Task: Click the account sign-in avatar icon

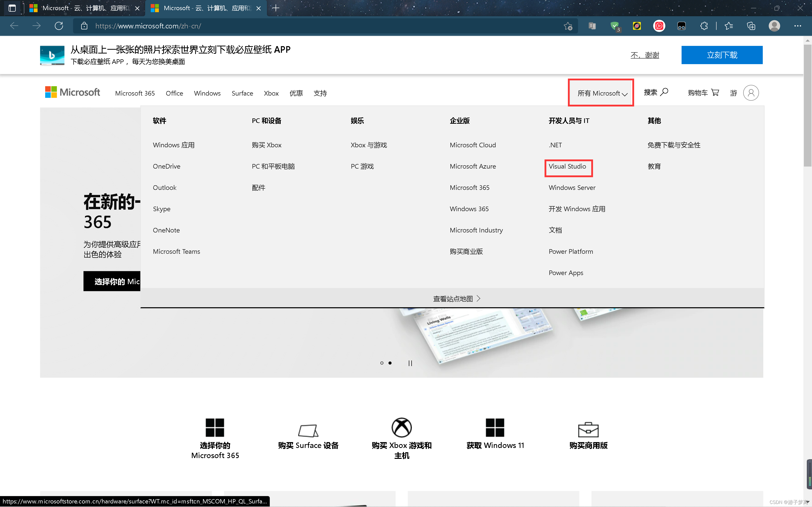Action: point(751,93)
